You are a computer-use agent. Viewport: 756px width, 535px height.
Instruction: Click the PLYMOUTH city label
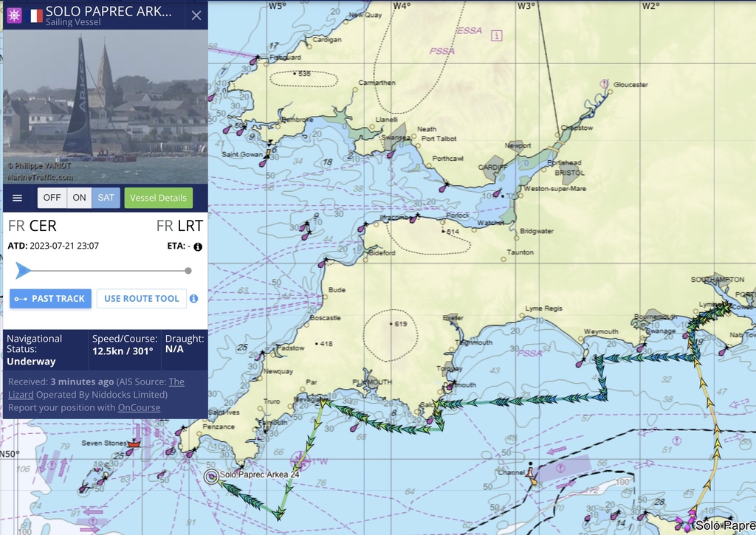click(372, 382)
